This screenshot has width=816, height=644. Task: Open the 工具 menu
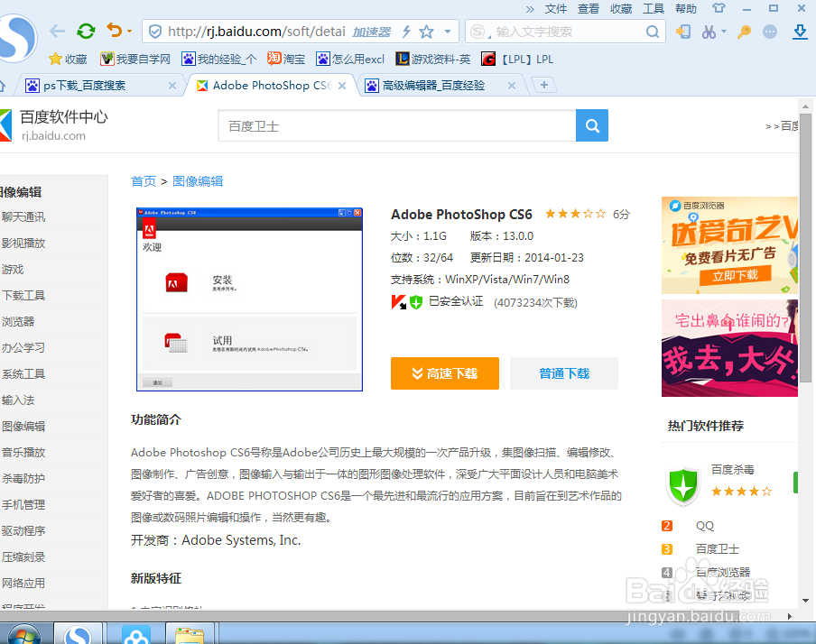pyautogui.click(x=654, y=9)
